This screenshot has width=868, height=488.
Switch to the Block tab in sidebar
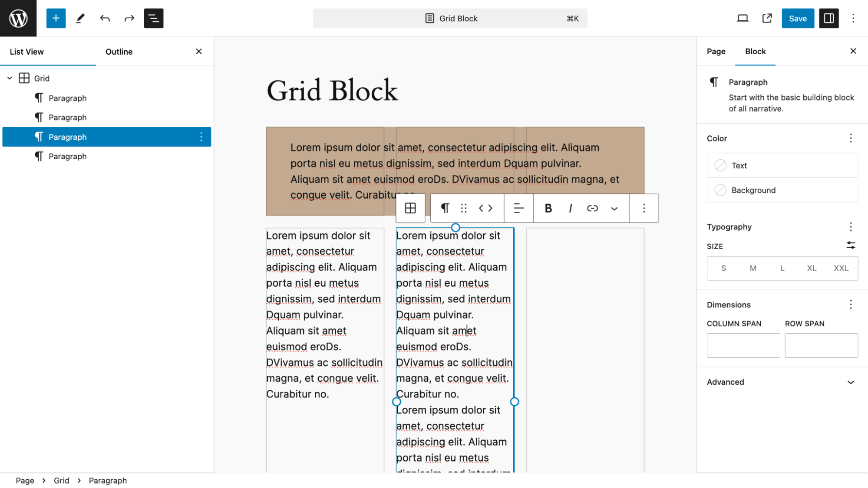(756, 51)
